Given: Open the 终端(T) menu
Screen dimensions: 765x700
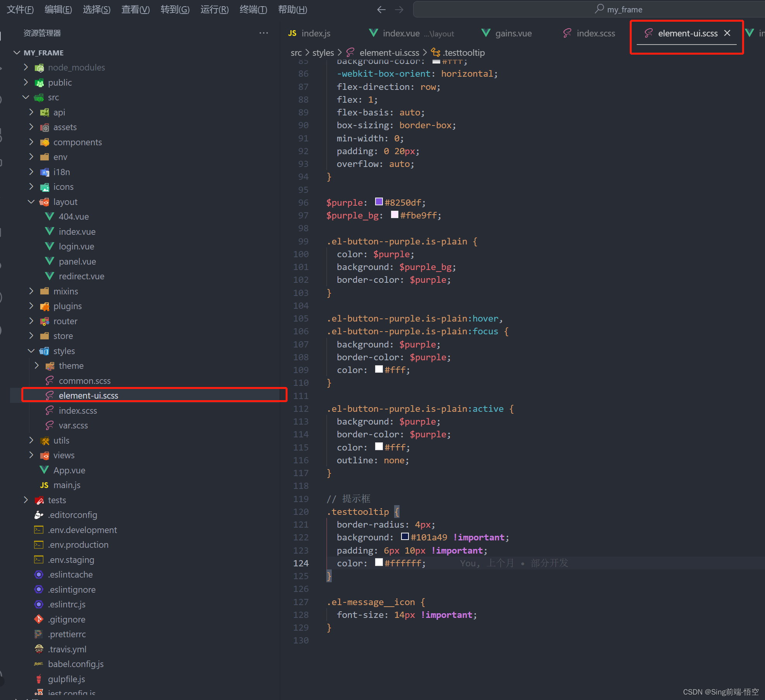Looking at the screenshot, I should (253, 9).
